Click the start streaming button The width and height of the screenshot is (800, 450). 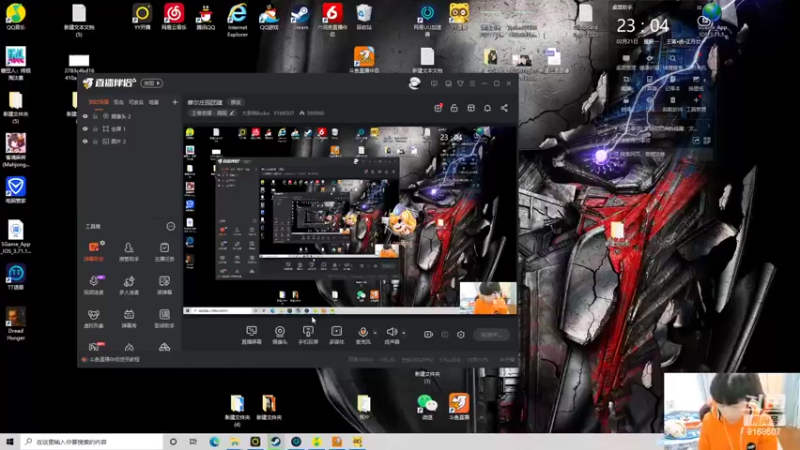click(491, 335)
